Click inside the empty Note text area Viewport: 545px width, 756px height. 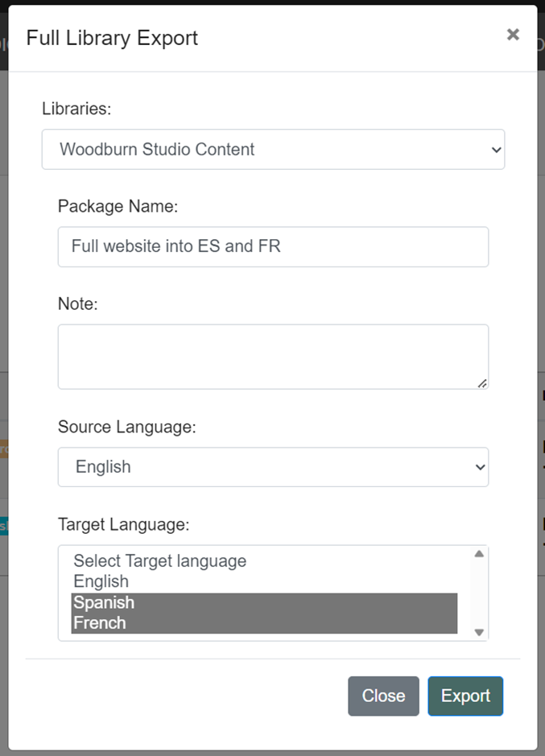(274, 354)
